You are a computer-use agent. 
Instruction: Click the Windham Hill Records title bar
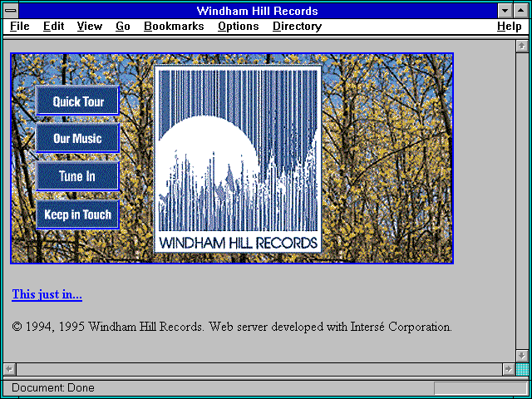[x=258, y=11]
